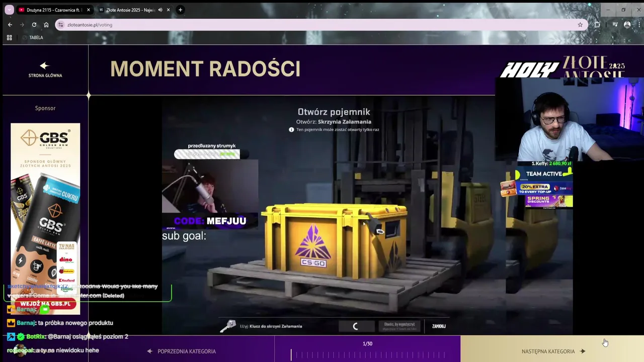The height and width of the screenshot is (362, 644).
Task: Open the tab search dropdown button
Action: (x=9, y=10)
